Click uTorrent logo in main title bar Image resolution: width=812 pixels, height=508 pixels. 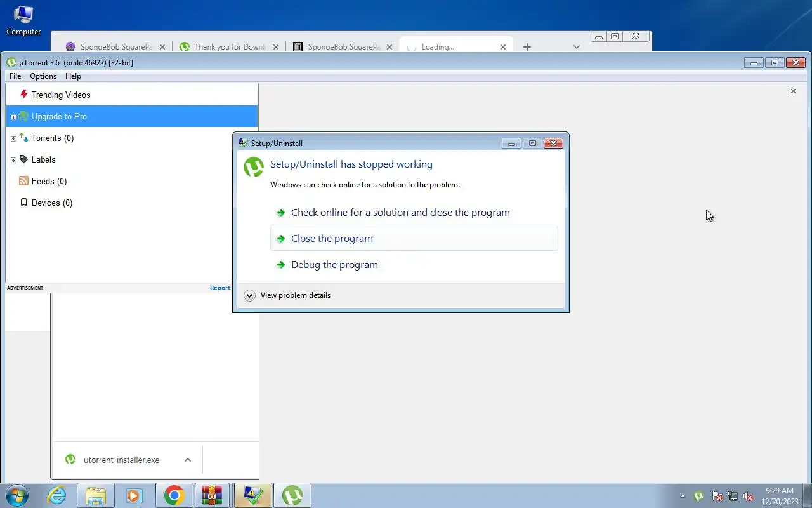click(x=11, y=62)
